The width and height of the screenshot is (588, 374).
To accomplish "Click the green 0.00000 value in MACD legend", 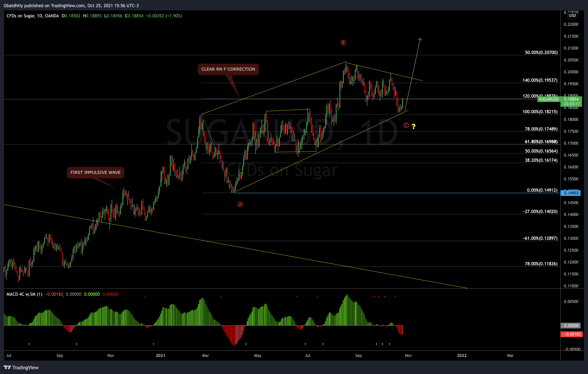I will pos(92,294).
